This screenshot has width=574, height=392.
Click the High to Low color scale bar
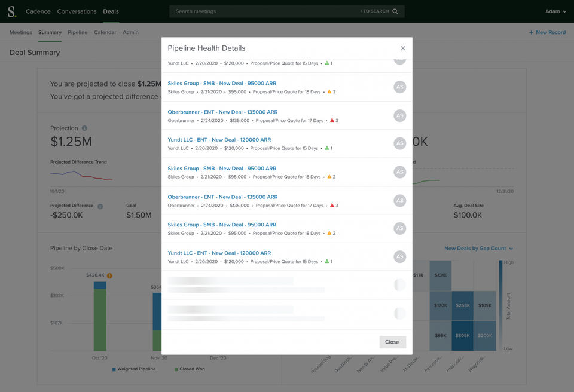tap(501, 305)
